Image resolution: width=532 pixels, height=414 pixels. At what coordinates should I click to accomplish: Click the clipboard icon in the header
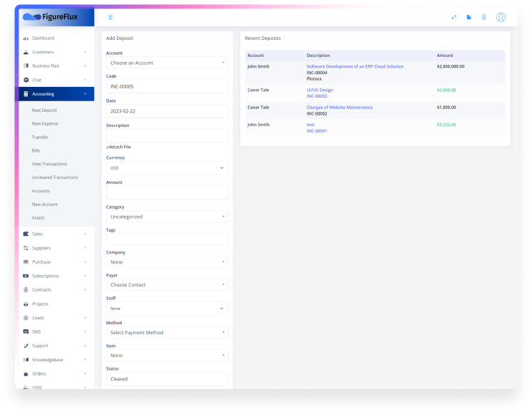[x=484, y=16]
